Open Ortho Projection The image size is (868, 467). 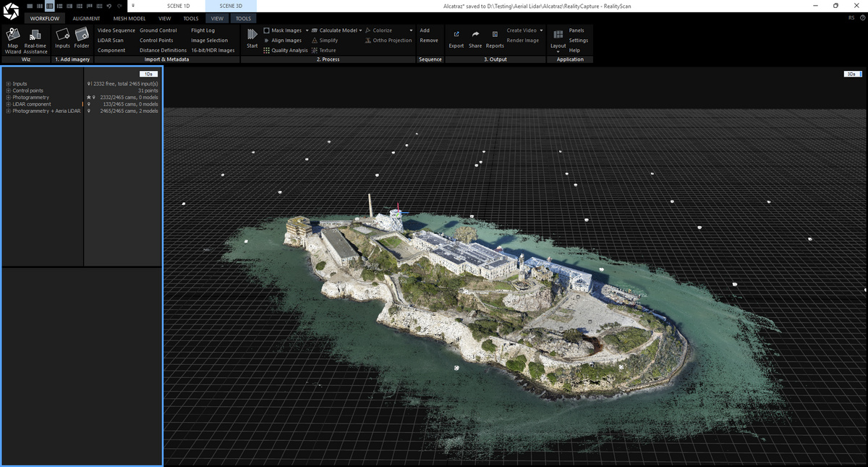[388, 41]
